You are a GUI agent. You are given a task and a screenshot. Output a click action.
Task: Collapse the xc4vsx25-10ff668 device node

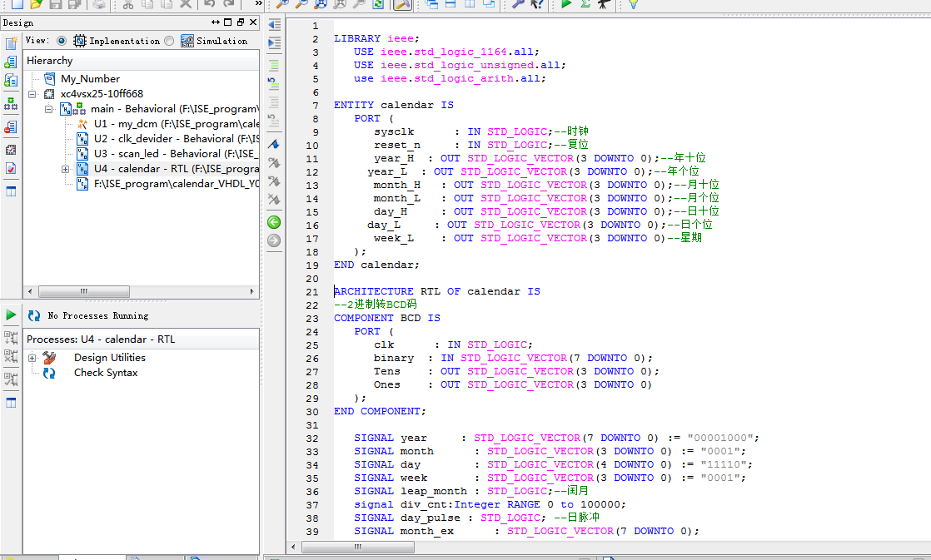point(32,94)
